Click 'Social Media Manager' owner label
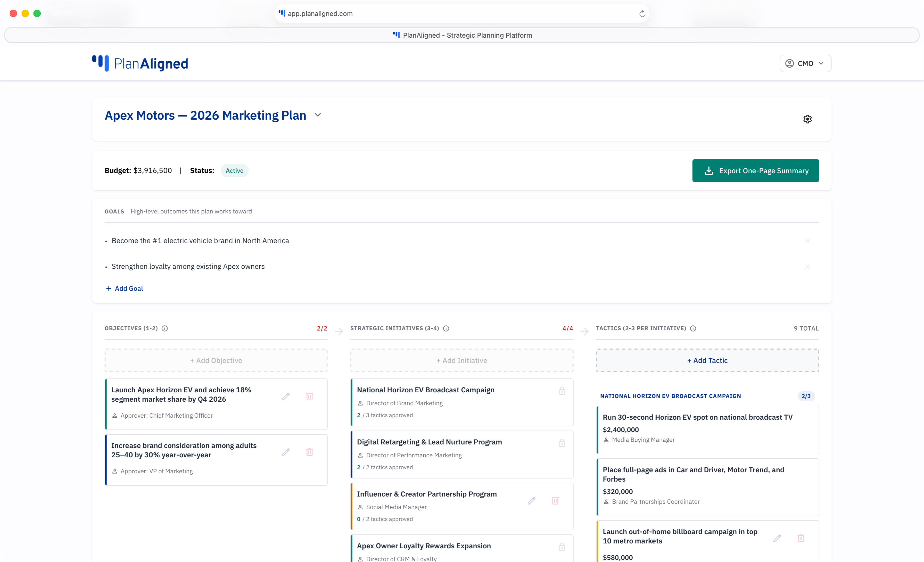924x562 pixels. pyautogui.click(x=396, y=507)
